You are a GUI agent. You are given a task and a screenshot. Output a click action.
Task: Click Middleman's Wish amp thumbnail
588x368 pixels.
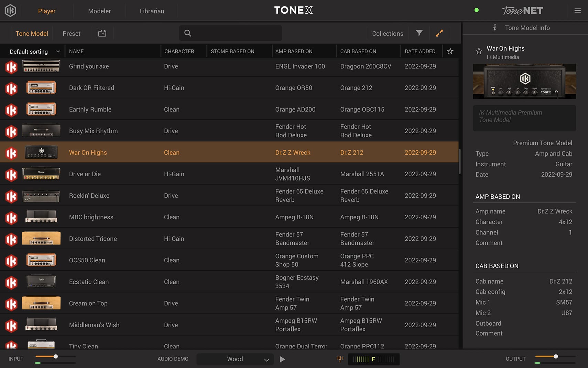tap(41, 324)
